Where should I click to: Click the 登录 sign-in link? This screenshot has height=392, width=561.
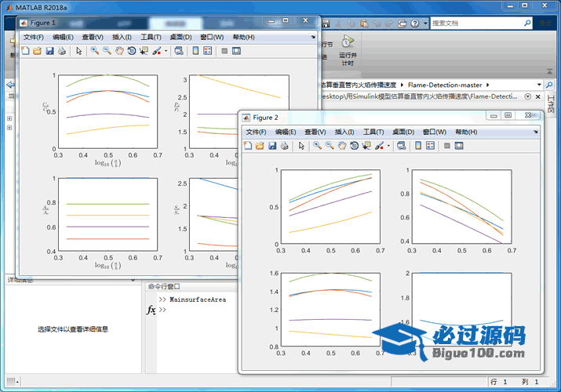[x=545, y=24]
